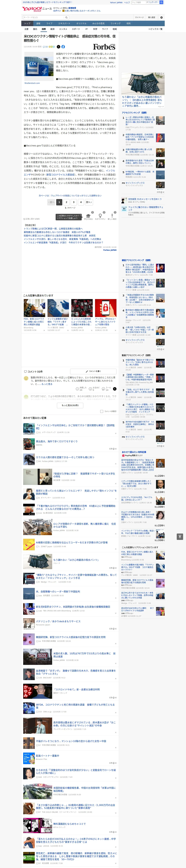
Task: Click もっと見る(32件) comments button
Action: coord(70,405)
